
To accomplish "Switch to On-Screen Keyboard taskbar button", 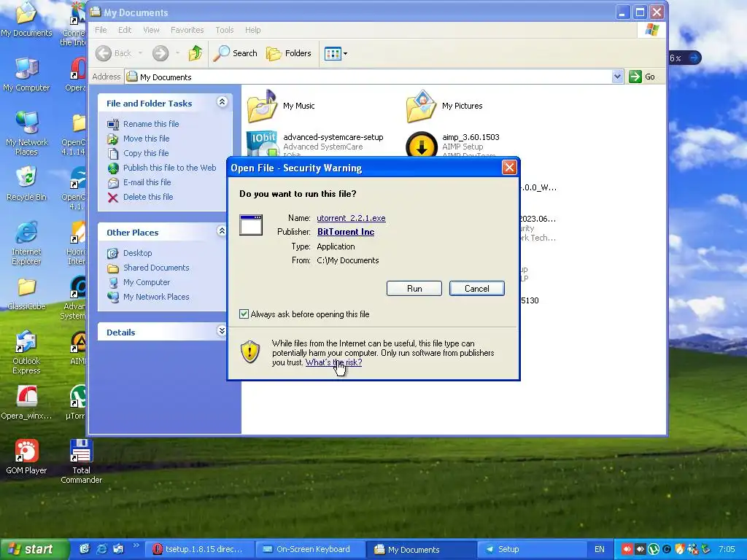I will pyautogui.click(x=310, y=550).
